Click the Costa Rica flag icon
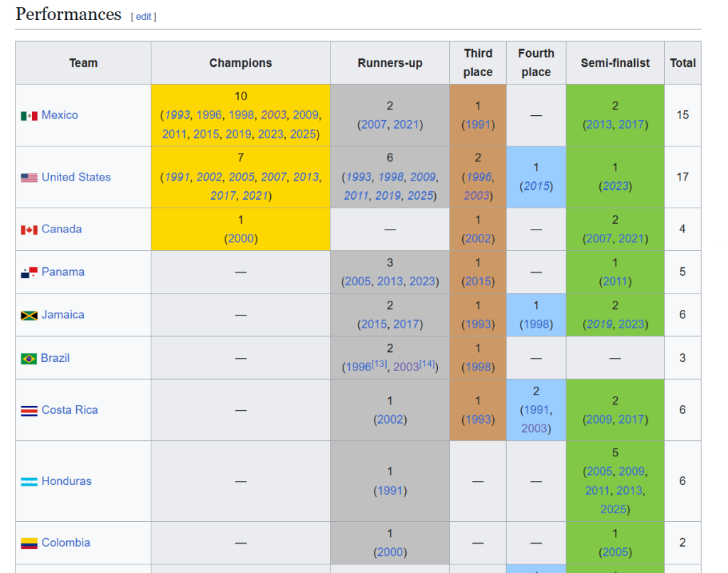728x573 pixels. point(29,410)
